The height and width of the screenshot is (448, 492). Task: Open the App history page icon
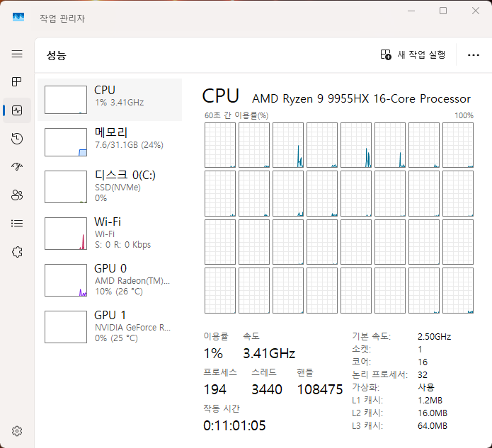pos(17,139)
